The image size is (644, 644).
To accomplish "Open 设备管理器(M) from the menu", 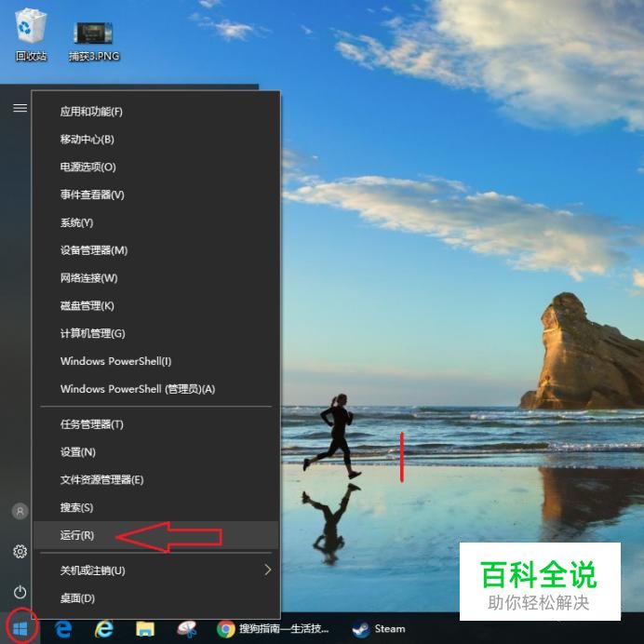I will (x=156, y=250).
